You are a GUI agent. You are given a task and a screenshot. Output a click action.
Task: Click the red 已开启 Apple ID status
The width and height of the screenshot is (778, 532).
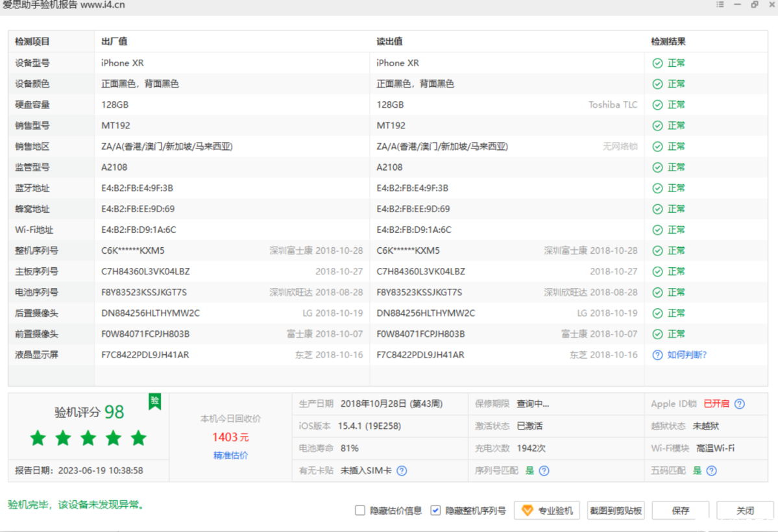[x=716, y=404]
